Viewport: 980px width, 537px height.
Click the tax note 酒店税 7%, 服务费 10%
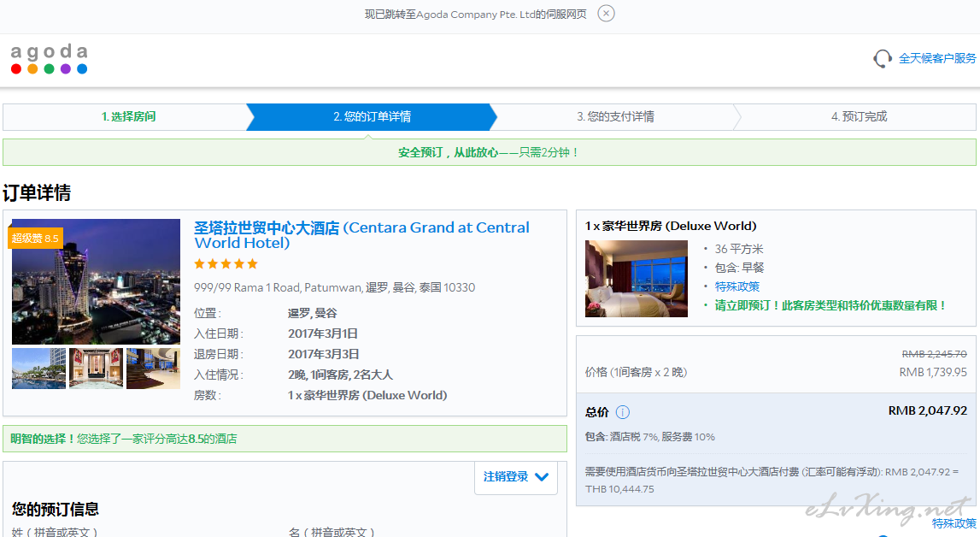pyautogui.click(x=650, y=437)
